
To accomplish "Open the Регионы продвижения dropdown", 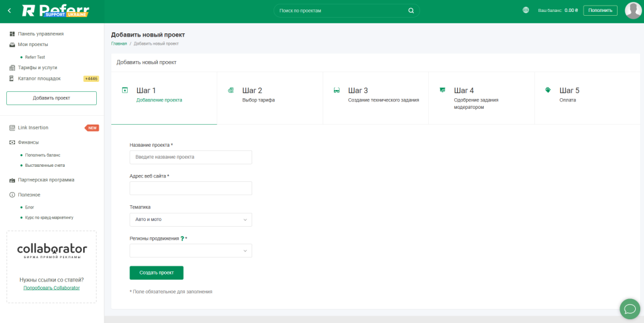I will click(x=191, y=251).
